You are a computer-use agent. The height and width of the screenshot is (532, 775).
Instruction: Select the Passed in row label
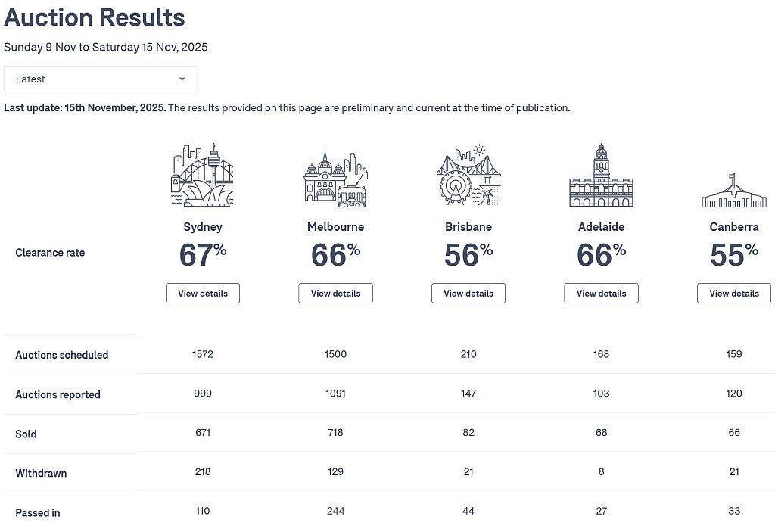pos(38,513)
